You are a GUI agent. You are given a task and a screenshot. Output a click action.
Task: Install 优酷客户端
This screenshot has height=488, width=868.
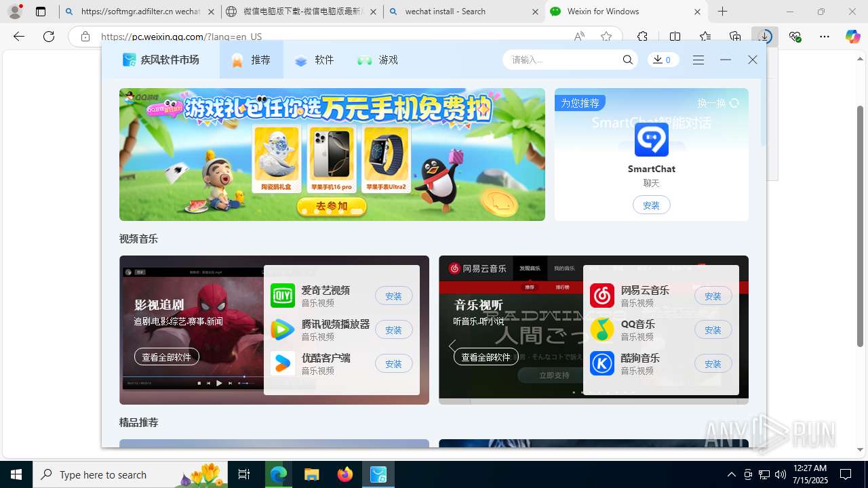pyautogui.click(x=394, y=363)
